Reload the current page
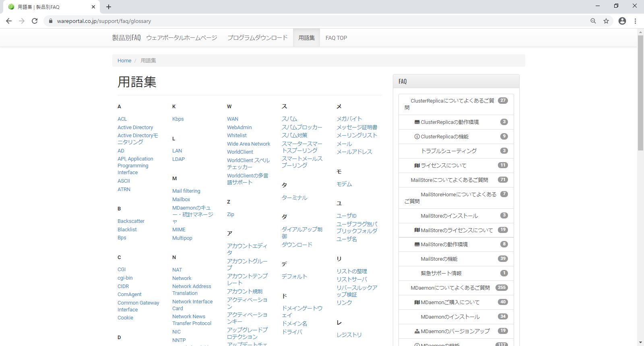 pos(35,21)
